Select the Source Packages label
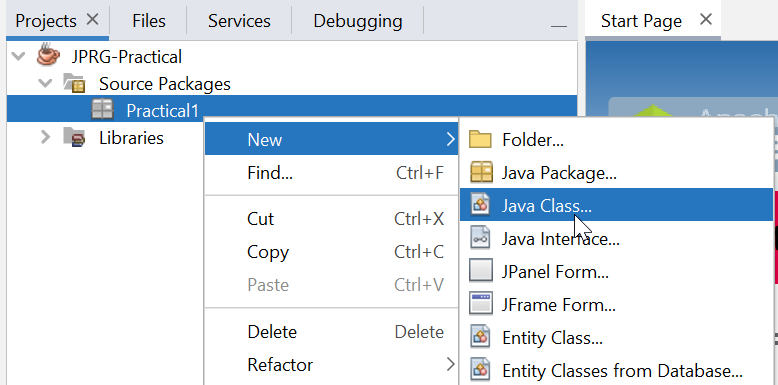 pos(165,83)
